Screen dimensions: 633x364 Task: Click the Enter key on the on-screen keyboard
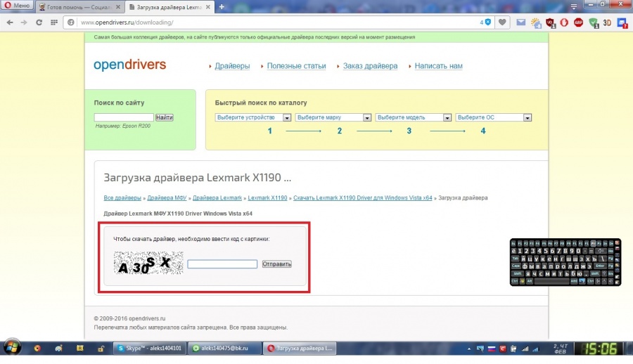point(600,266)
